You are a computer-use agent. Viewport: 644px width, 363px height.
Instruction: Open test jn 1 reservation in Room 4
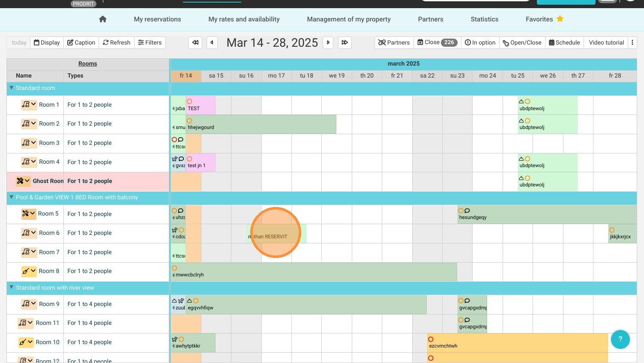(x=201, y=162)
